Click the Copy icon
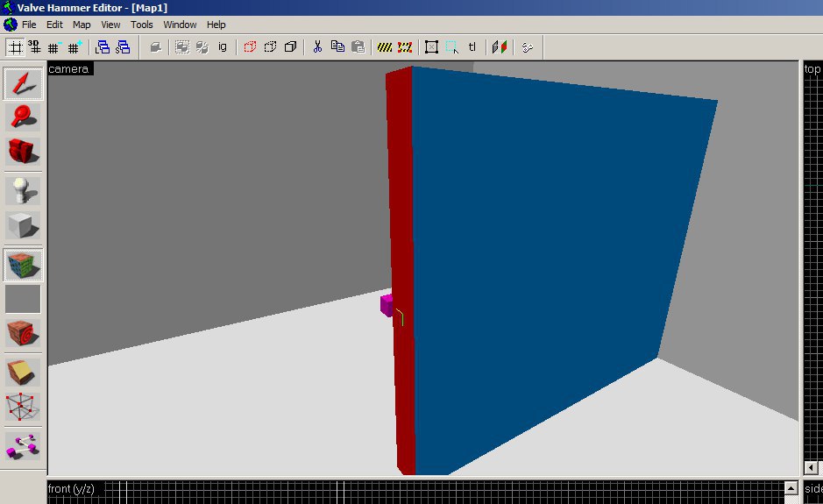Image resolution: width=823 pixels, height=504 pixels. [337, 47]
